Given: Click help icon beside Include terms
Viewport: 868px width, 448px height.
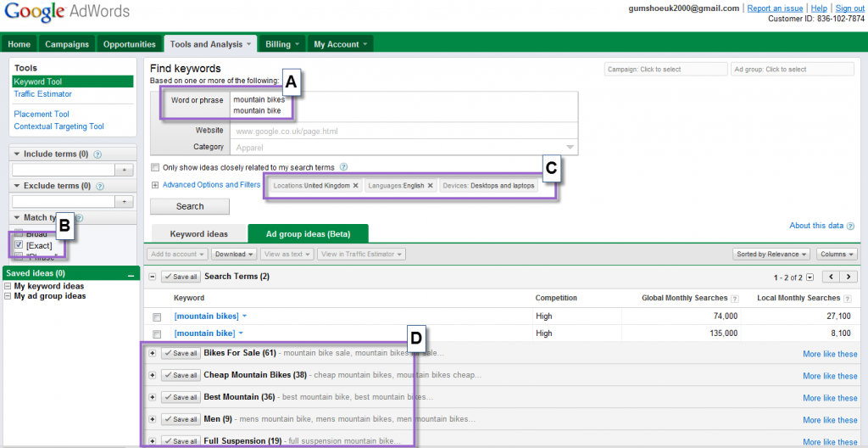Looking at the screenshot, I should pos(98,154).
